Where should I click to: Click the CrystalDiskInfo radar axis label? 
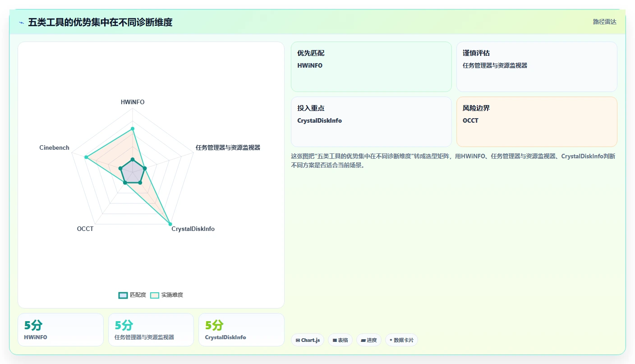[193, 229]
